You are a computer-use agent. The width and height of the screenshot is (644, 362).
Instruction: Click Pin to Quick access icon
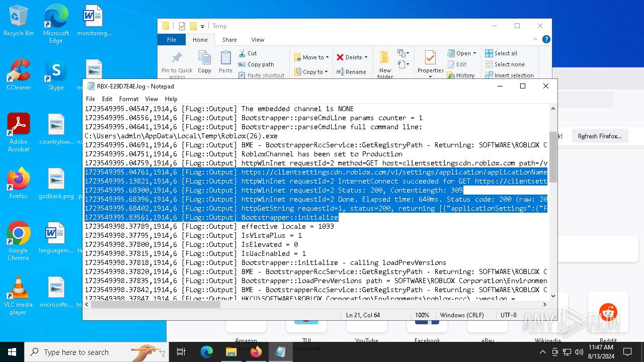(177, 57)
